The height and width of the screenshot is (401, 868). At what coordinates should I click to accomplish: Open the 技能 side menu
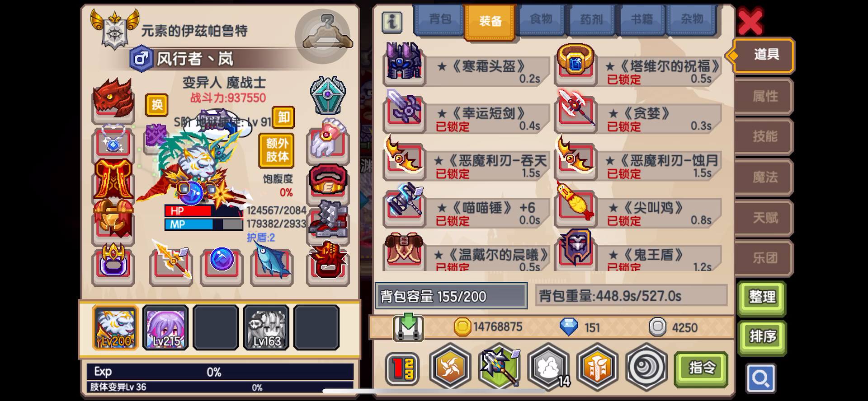click(x=764, y=136)
